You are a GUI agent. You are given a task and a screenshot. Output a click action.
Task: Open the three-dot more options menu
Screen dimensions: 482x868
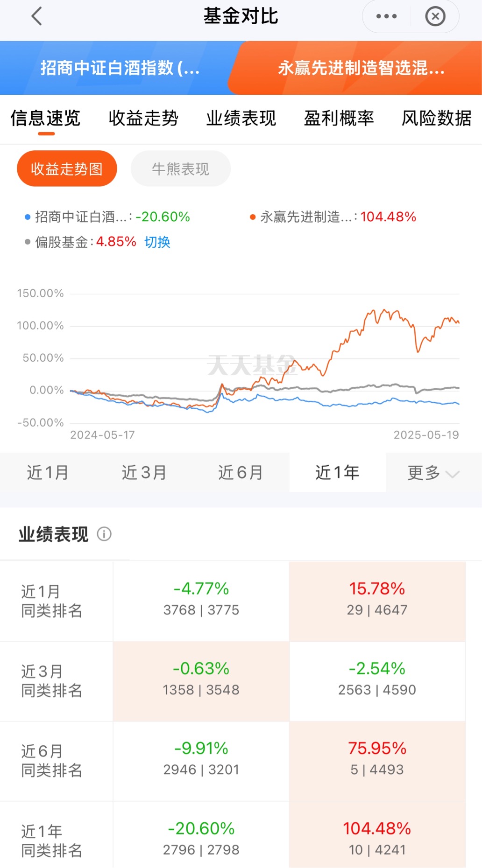point(387,16)
